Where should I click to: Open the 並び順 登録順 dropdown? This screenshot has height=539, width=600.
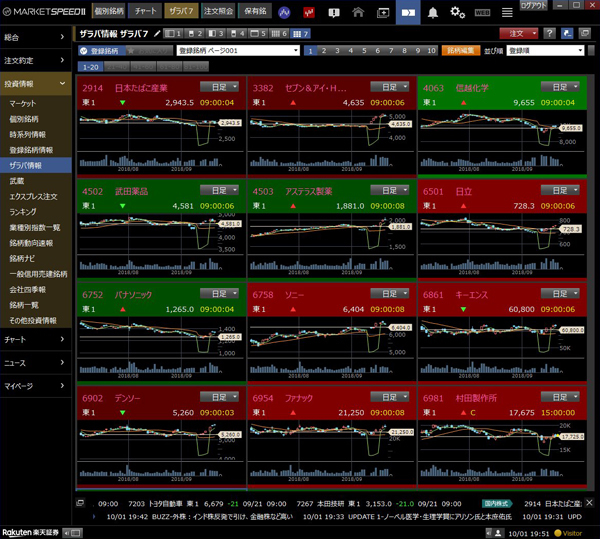pos(545,50)
